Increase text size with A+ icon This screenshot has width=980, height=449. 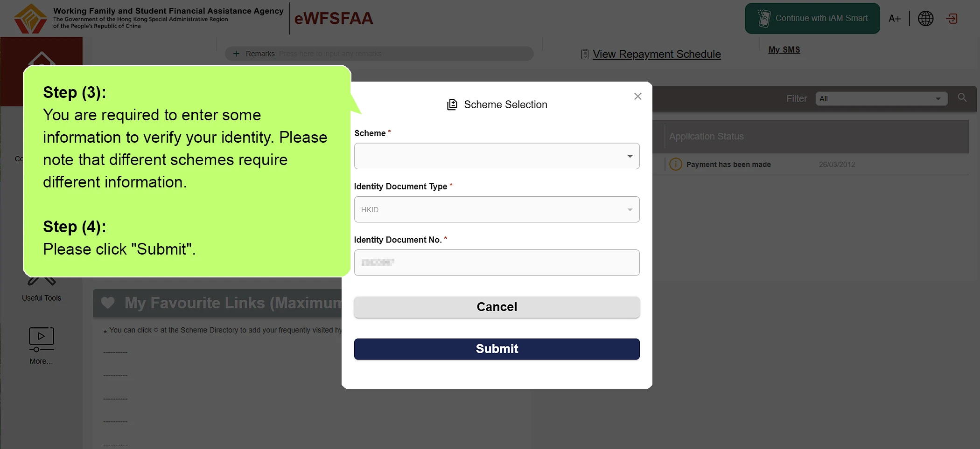click(x=895, y=19)
